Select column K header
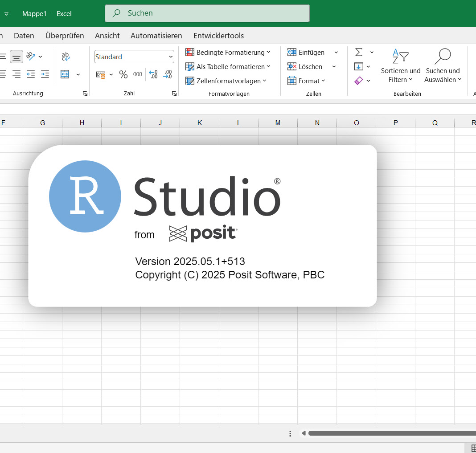 pyautogui.click(x=199, y=122)
